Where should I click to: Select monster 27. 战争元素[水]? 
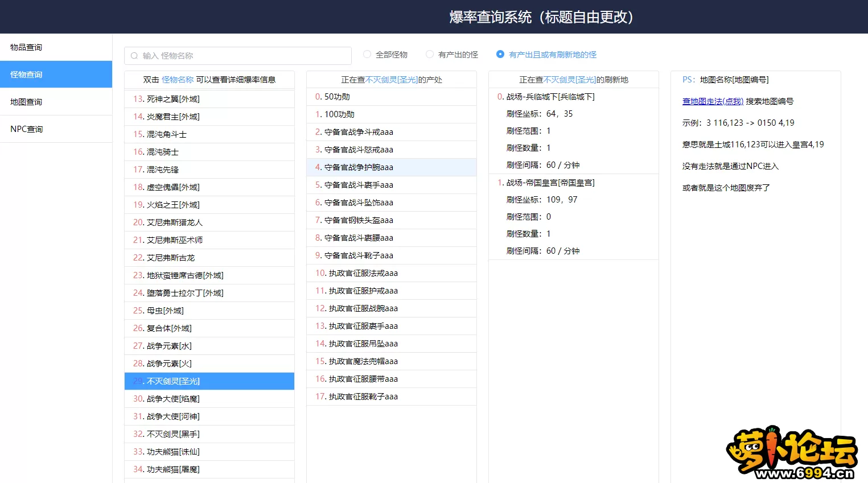(209, 346)
